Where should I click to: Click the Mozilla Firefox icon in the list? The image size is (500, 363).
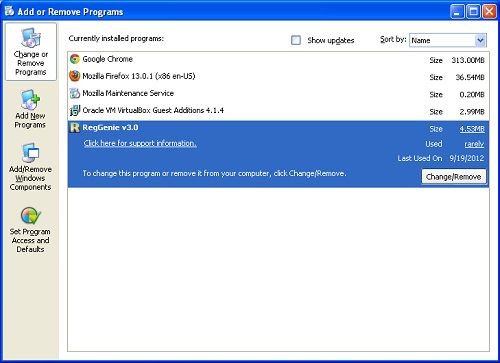(x=75, y=76)
